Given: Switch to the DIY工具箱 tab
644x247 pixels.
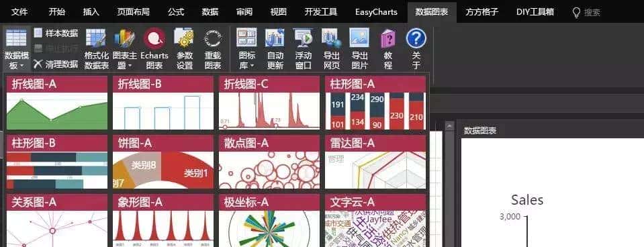Looking at the screenshot, I should click(x=535, y=11).
